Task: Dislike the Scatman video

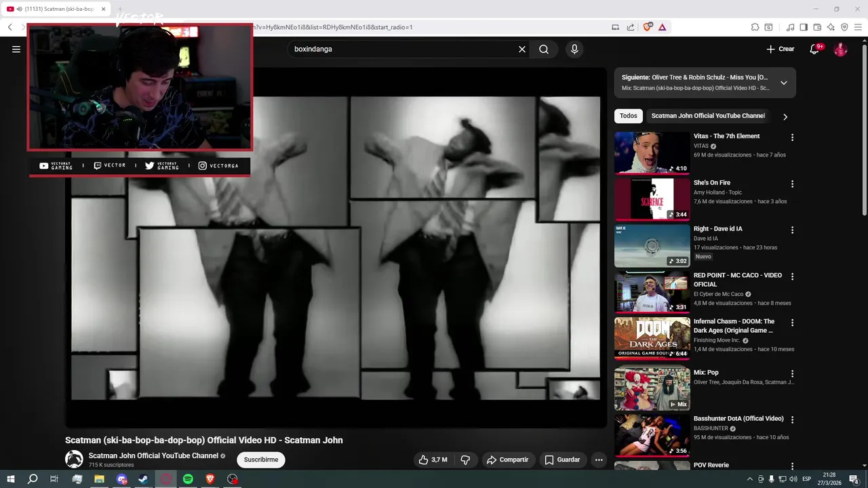Action: 465,460
